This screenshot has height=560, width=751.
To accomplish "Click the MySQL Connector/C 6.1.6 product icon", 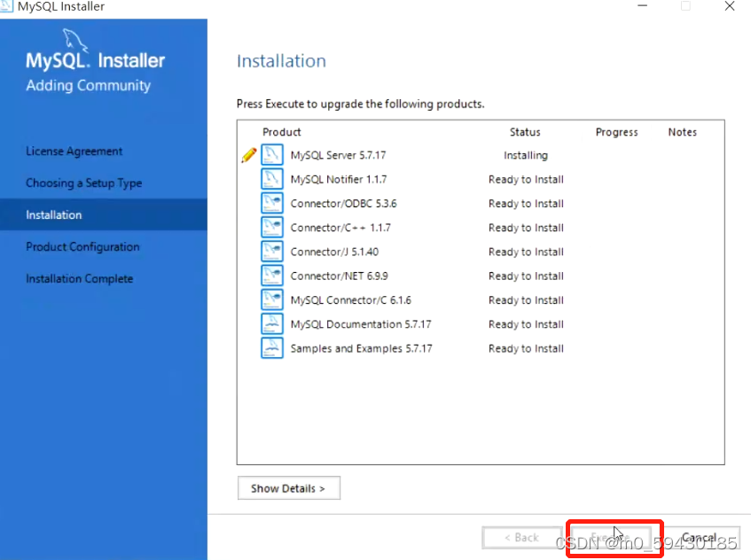I will (272, 299).
